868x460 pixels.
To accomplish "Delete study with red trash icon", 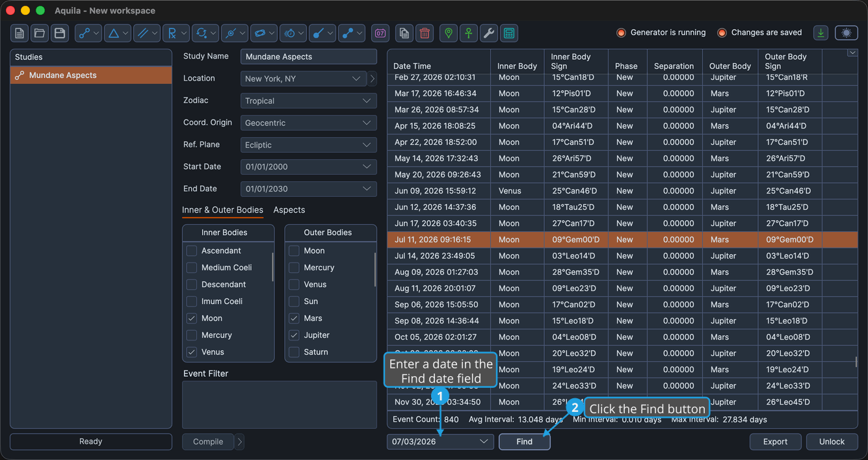I will (x=425, y=33).
